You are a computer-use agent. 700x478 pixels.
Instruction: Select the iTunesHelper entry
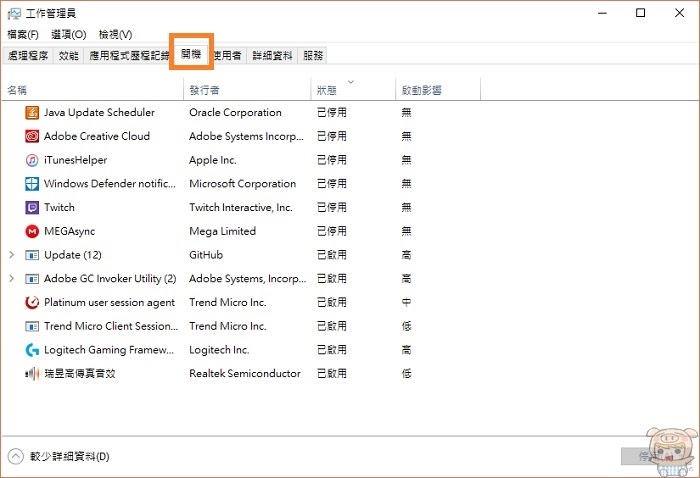pos(75,160)
